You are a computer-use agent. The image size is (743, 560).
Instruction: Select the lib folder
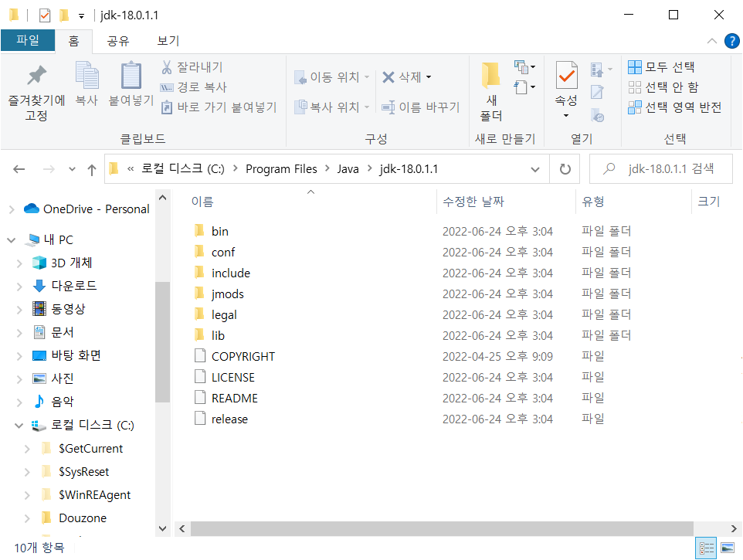218,335
